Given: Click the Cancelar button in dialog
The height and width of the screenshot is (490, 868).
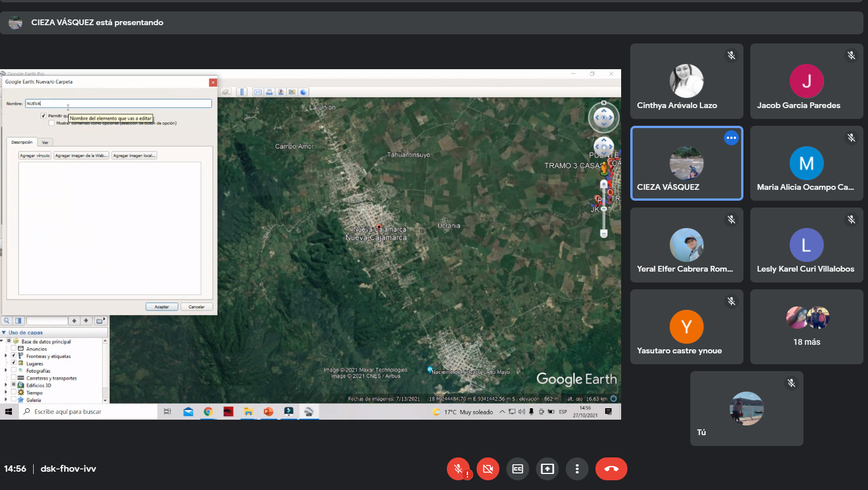Looking at the screenshot, I should pyautogui.click(x=197, y=306).
